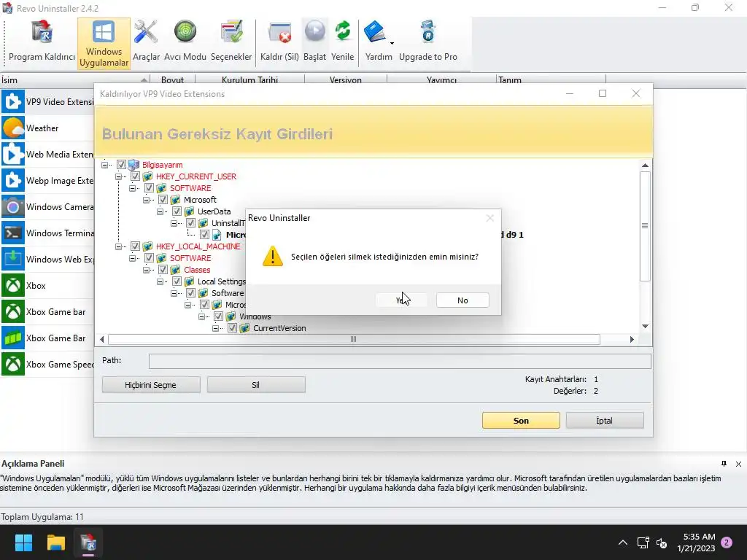747x560 pixels.
Task: Collapse the Classes tree node
Action: point(146,270)
